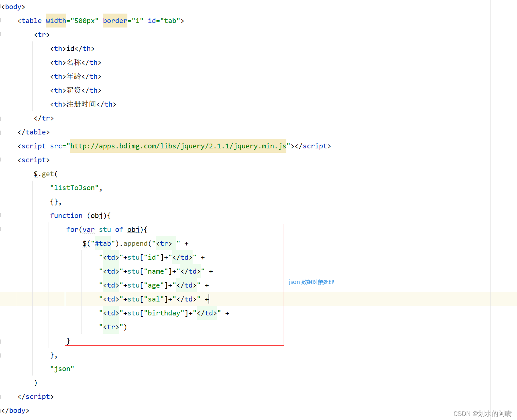
Task: Click the closing </body> tag
Action: click(15, 410)
